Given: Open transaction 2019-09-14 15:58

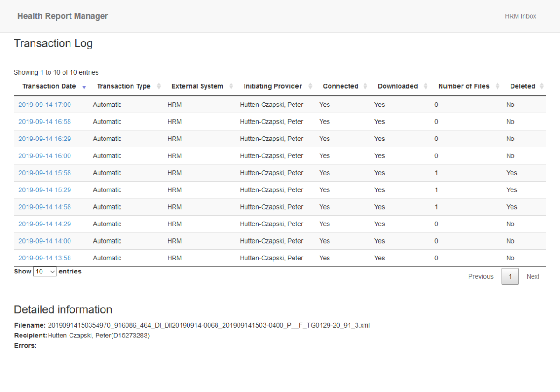Looking at the screenshot, I should (x=45, y=173).
